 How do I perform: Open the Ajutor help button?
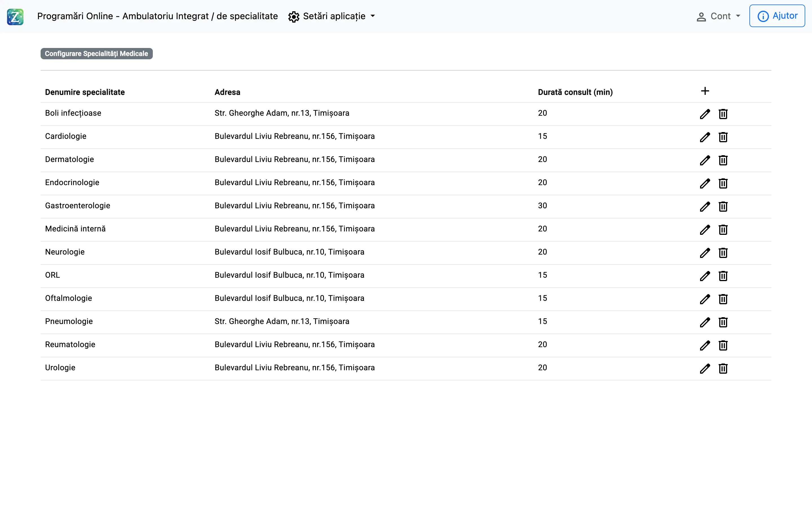pyautogui.click(x=777, y=16)
